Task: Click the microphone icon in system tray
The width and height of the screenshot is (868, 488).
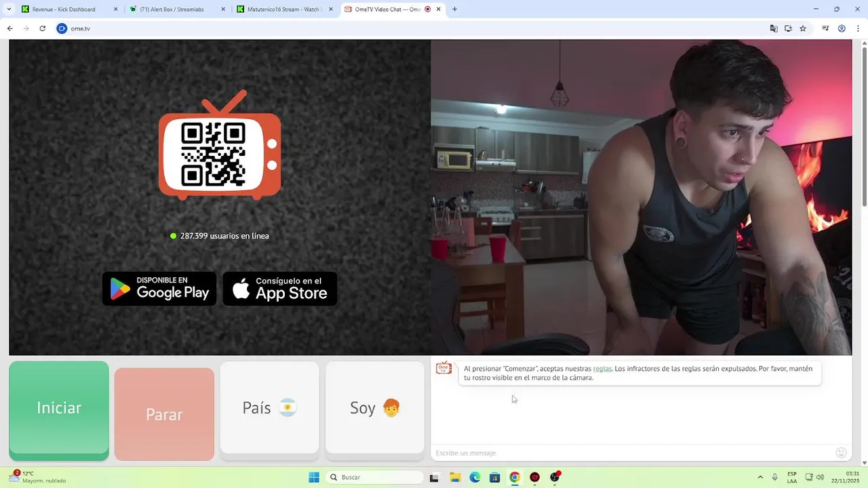Action: point(774,477)
